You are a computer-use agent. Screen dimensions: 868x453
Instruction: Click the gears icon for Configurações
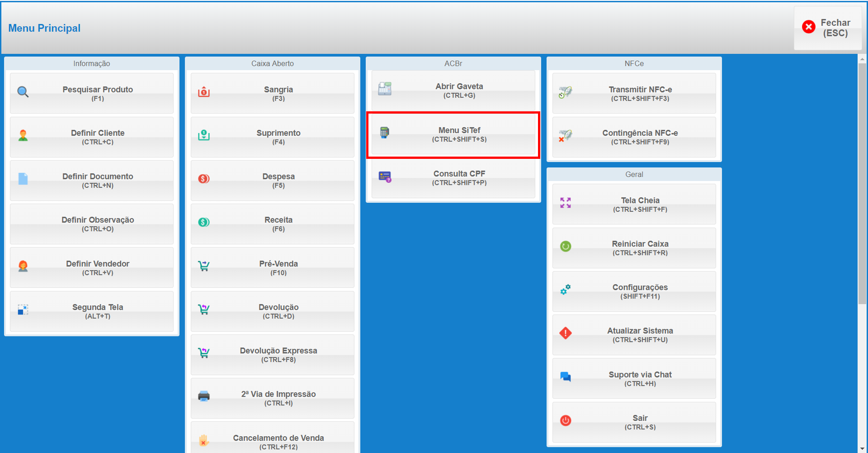(566, 290)
